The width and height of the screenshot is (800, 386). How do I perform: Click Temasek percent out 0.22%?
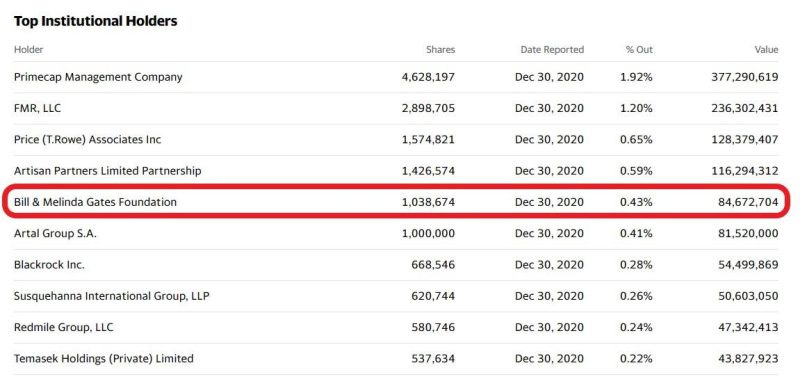click(x=636, y=358)
